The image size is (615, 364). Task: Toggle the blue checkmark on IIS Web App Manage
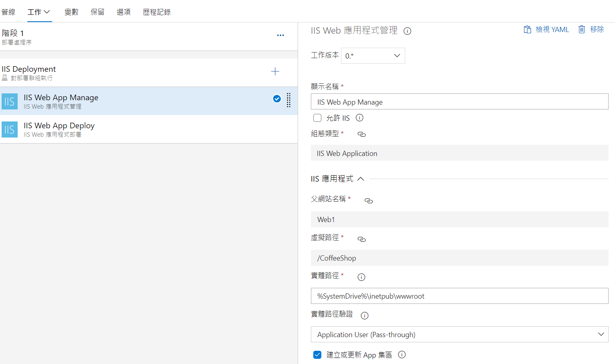277,99
